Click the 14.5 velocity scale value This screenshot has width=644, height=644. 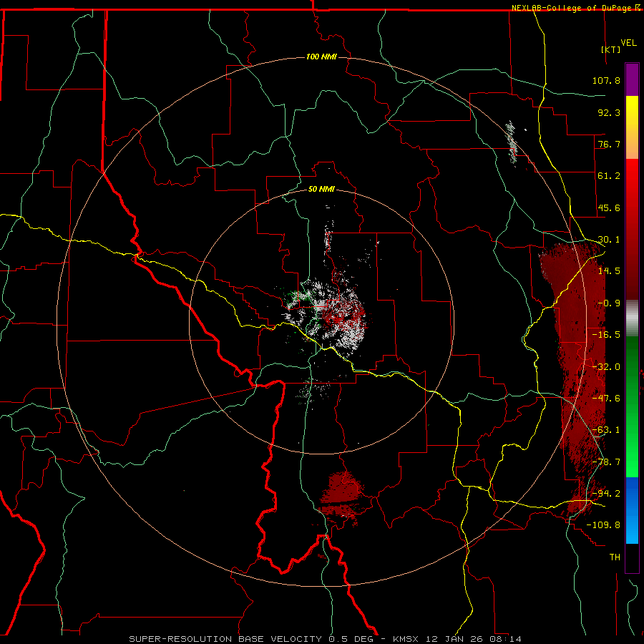point(609,271)
